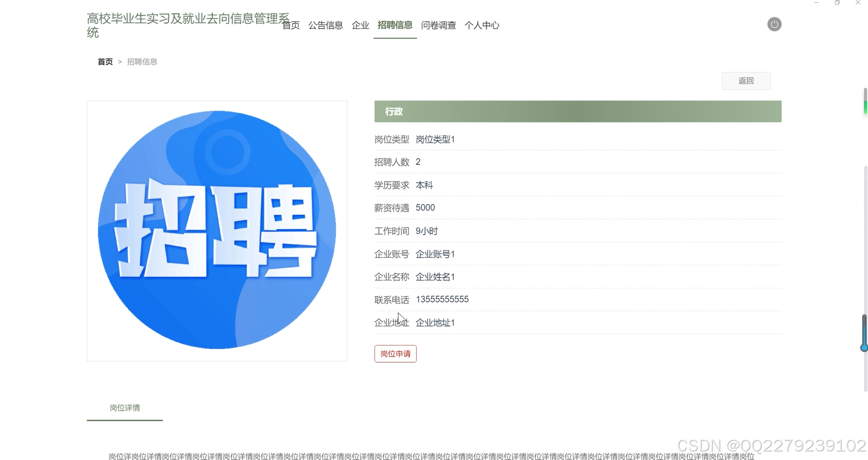Open the 首页 menu item
Screen dimensions: 868x460
click(290, 25)
